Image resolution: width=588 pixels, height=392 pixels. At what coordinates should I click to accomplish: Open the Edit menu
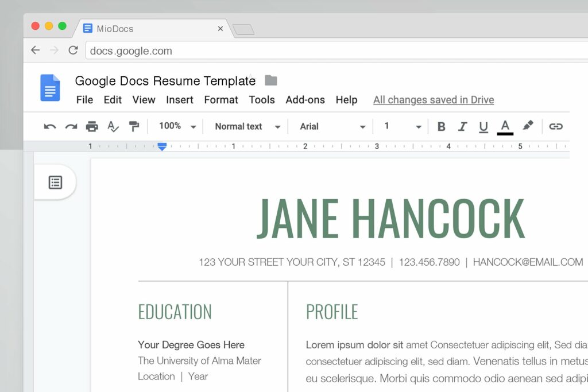coord(113,100)
